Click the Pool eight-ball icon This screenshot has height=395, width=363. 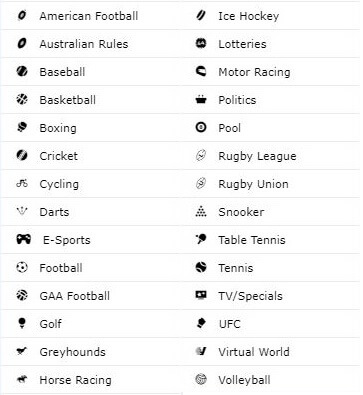click(x=201, y=127)
